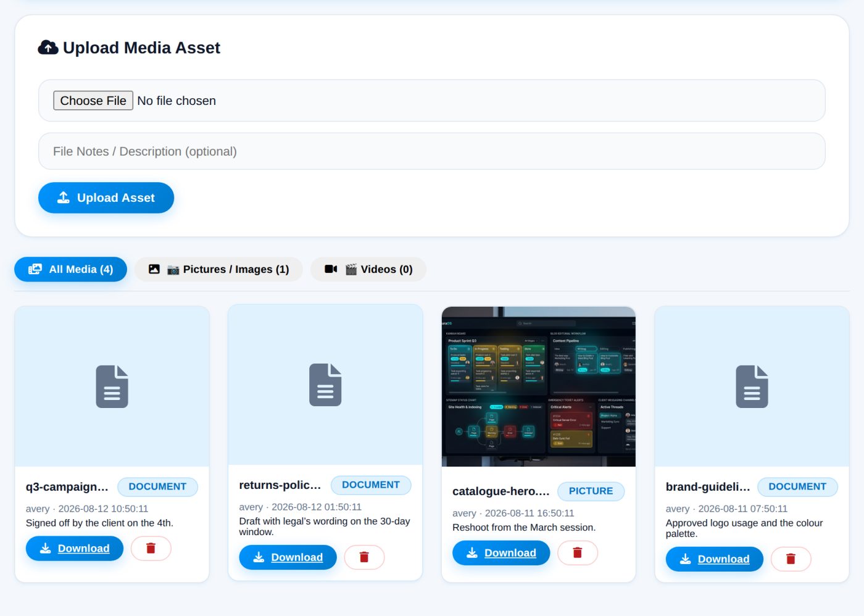Viewport: 864px width, 616px height.
Task: Delete the catalogue-hero picture with trash icon
Action: coord(578,552)
